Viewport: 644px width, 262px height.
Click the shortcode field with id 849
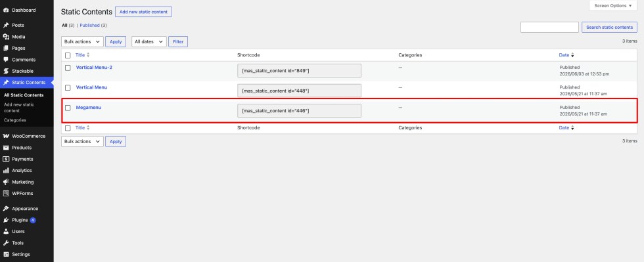pos(300,71)
